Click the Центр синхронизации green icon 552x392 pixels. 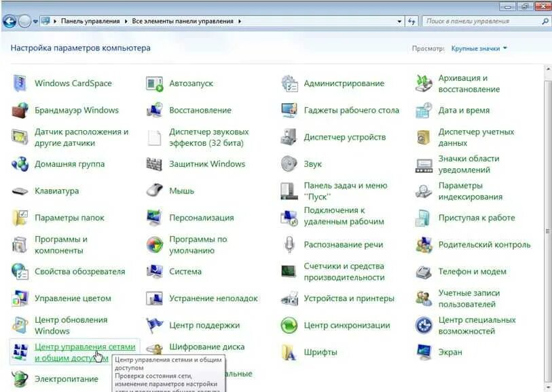(289, 326)
